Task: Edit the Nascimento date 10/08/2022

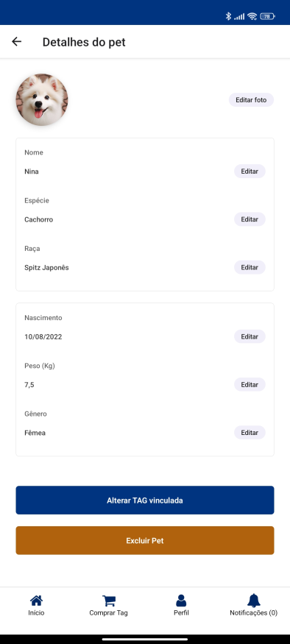Action: click(250, 337)
